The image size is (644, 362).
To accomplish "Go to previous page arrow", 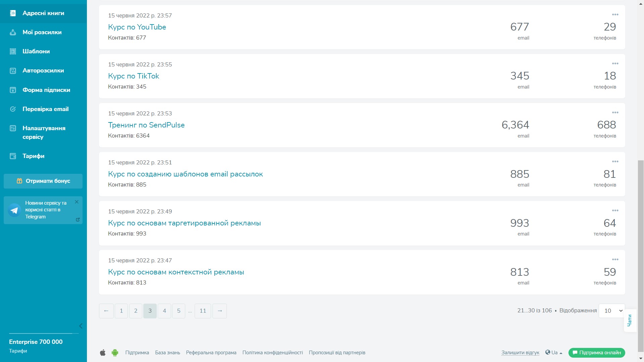I will [x=106, y=311].
